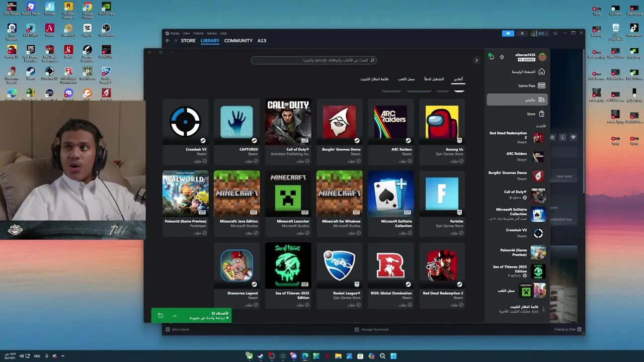Image resolution: width=644 pixels, height=362 pixels.
Task: Click the Xbox notifications icon with green badge
Action: (x=491, y=57)
